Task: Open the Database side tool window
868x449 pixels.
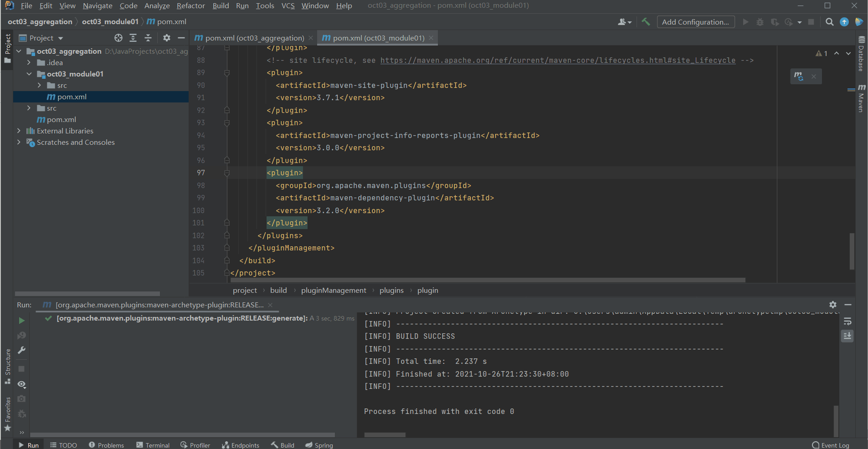Action: pyautogui.click(x=861, y=54)
